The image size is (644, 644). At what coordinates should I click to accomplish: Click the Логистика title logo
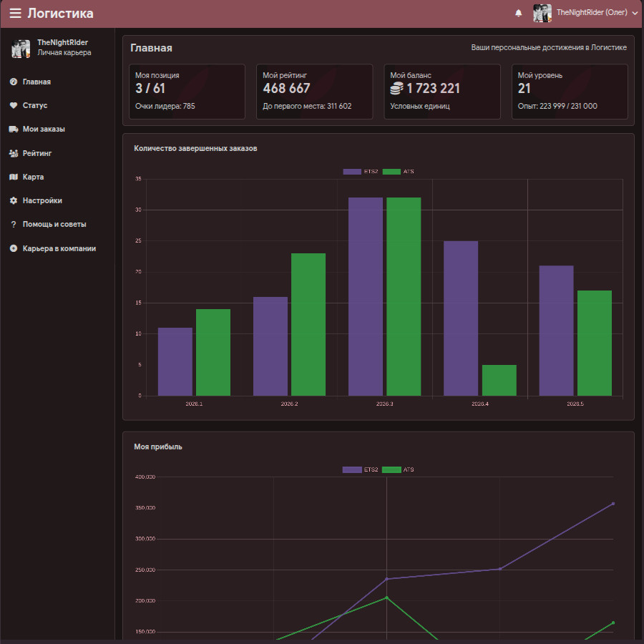pos(60,13)
